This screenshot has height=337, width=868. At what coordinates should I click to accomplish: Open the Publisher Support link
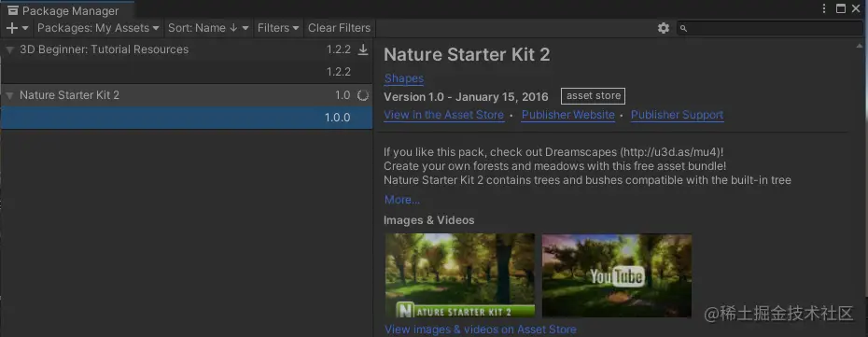click(x=677, y=115)
